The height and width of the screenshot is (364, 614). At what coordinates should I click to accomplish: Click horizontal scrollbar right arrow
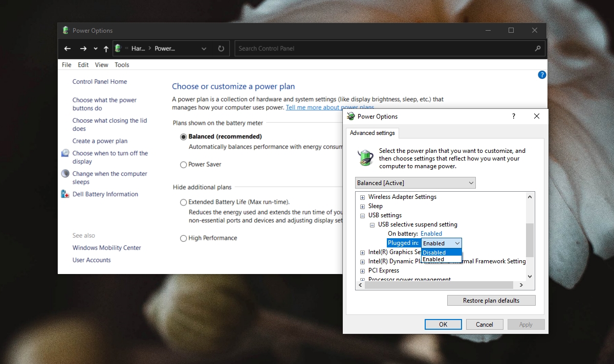point(522,285)
